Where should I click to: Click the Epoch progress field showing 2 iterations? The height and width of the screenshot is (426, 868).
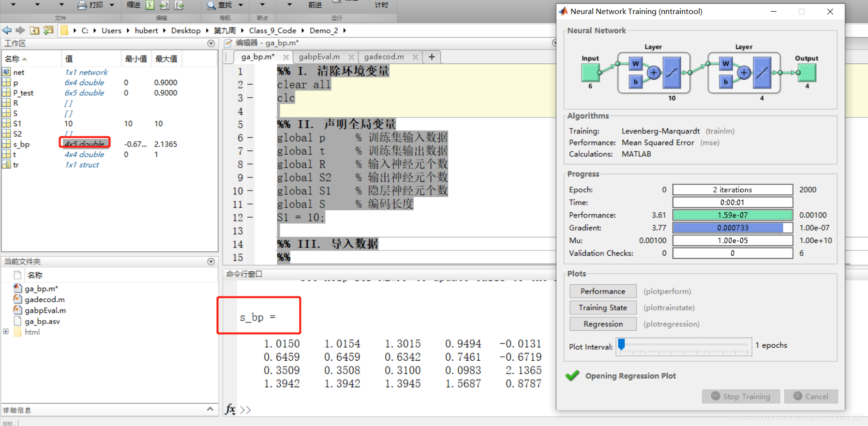733,190
